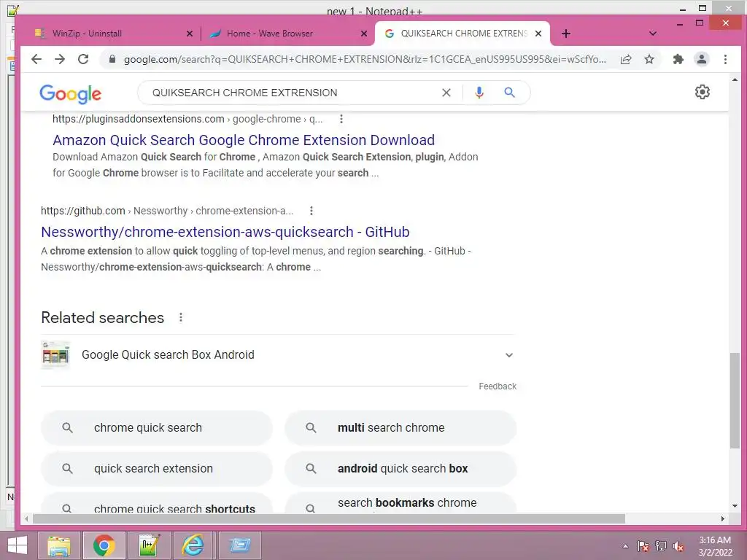This screenshot has height=560, width=747.
Task: Switch to Notepad++ in the taskbar
Action: pyautogui.click(x=149, y=545)
